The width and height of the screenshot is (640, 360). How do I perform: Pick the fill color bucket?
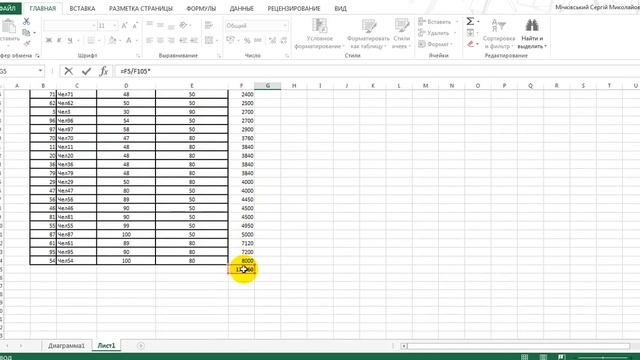point(112,40)
